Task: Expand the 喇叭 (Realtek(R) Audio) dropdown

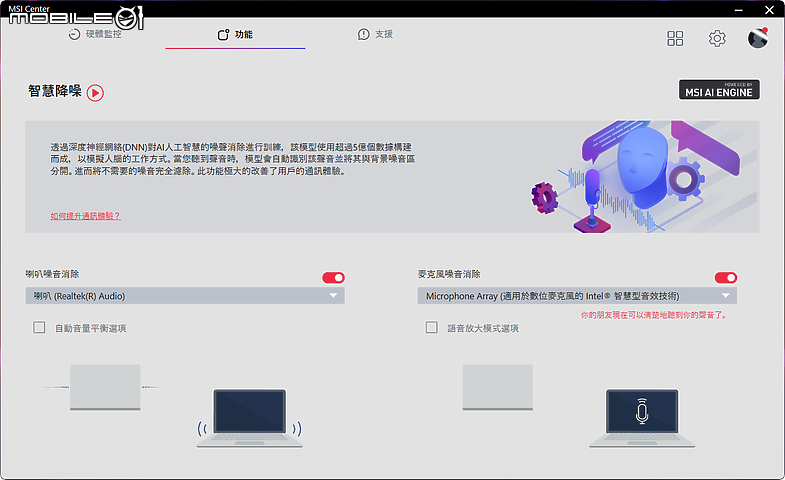Action: pos(185,296)
